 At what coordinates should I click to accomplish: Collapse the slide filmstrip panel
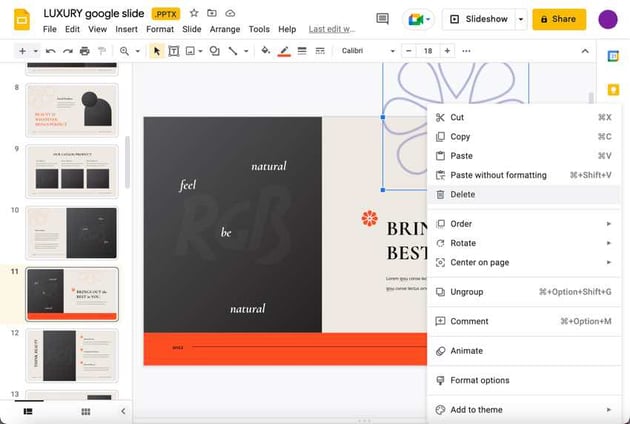pos(123,411)
